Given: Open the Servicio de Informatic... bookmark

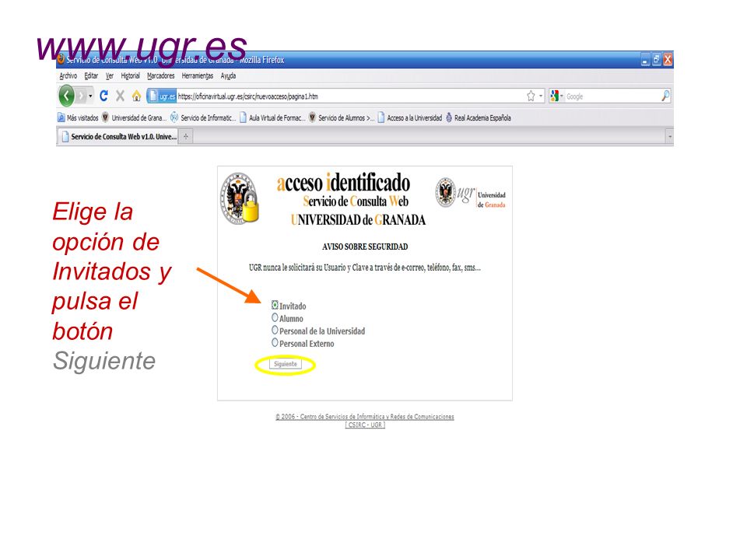Looking at the screenshot, I should [203, 117].
